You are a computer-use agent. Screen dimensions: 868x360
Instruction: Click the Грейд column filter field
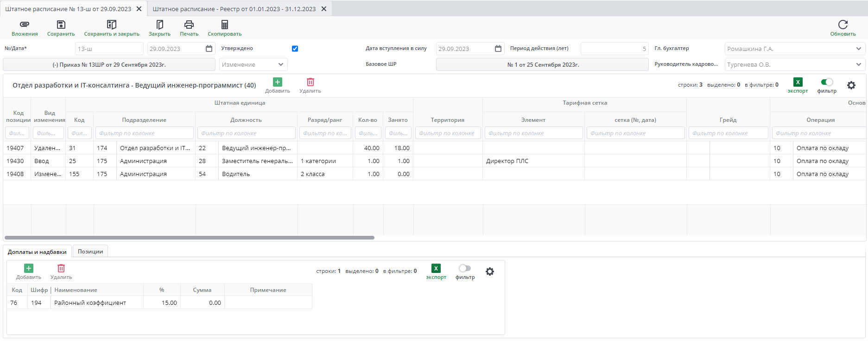[x=729, y=133]
